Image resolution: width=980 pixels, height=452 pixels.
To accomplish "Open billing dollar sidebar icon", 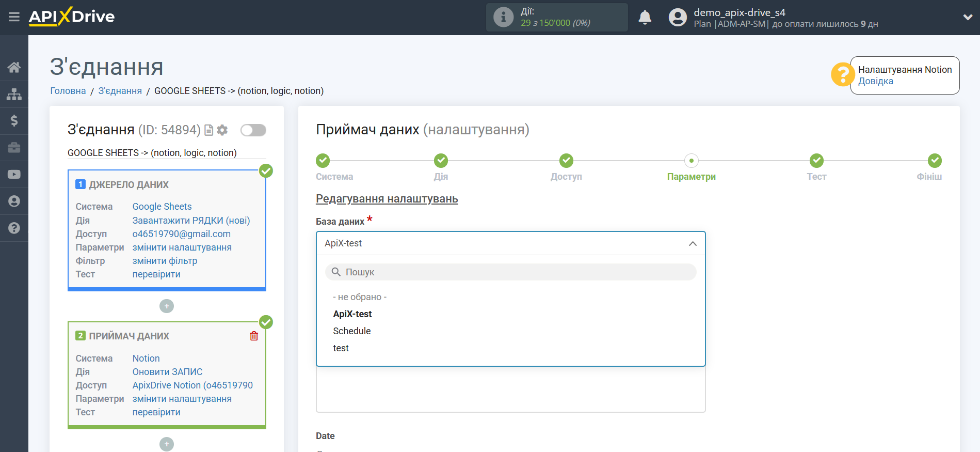I will 14,121.
